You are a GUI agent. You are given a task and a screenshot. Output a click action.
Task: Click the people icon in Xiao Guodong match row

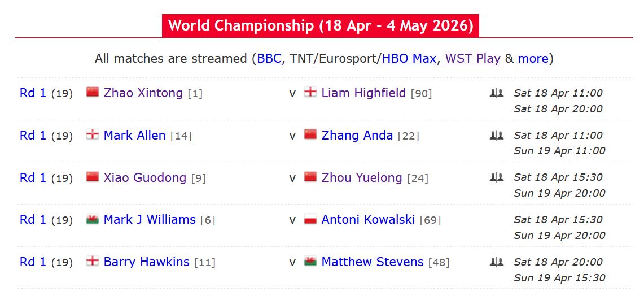(x=496, y=177)
